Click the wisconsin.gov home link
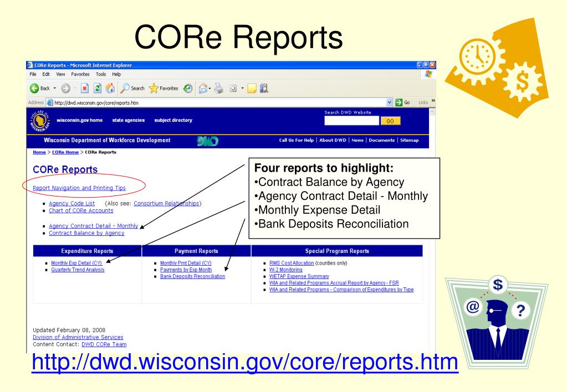 (80, 120)
